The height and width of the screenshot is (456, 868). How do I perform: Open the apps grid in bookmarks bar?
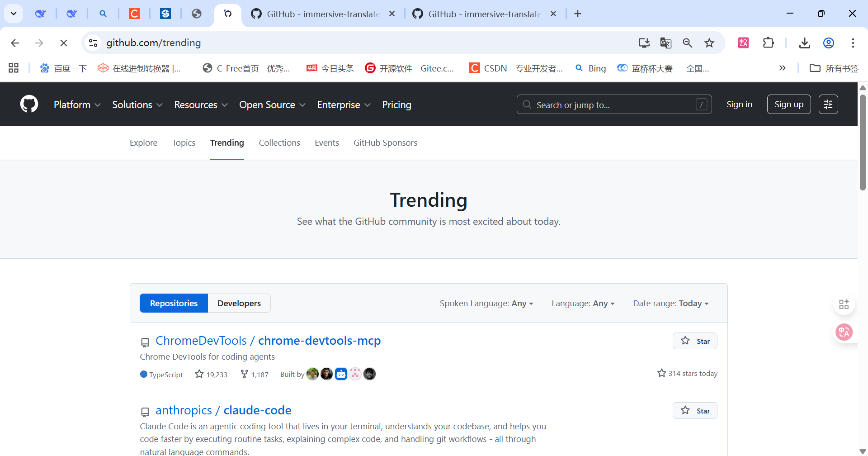click(14, 68)
